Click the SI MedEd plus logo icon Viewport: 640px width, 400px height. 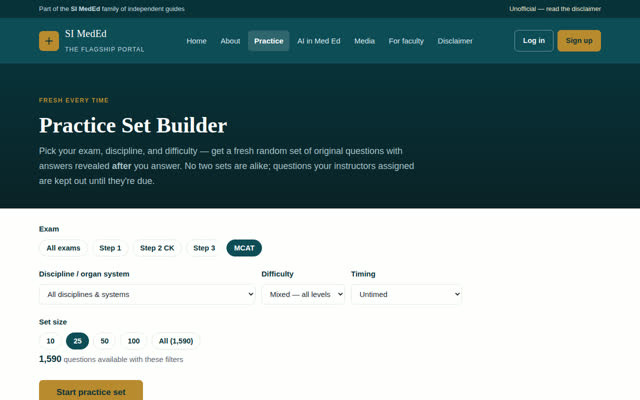tap(49, 41)
